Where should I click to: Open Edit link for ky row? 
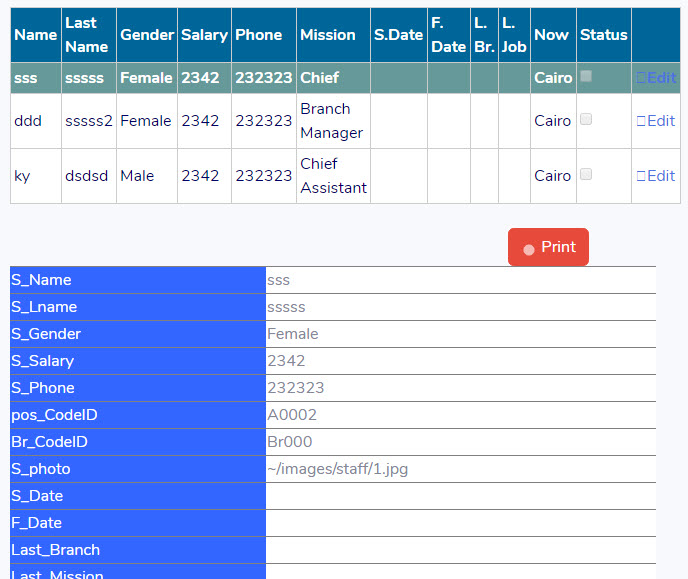(x=656, y=176)
